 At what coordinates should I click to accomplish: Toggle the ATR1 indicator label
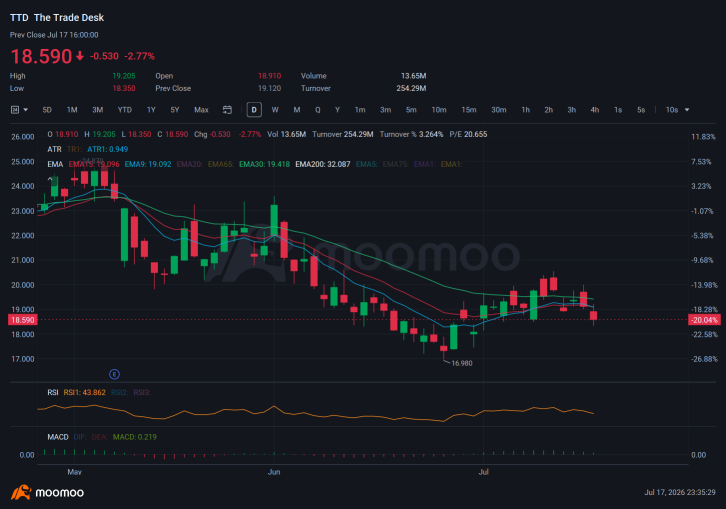[x=107, y=149]
